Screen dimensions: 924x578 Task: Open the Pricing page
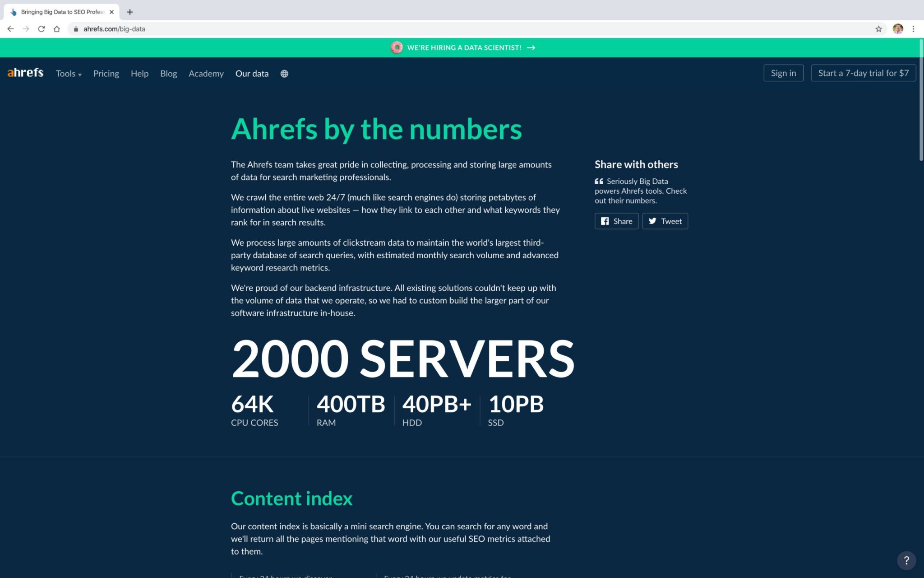[106, 74]
